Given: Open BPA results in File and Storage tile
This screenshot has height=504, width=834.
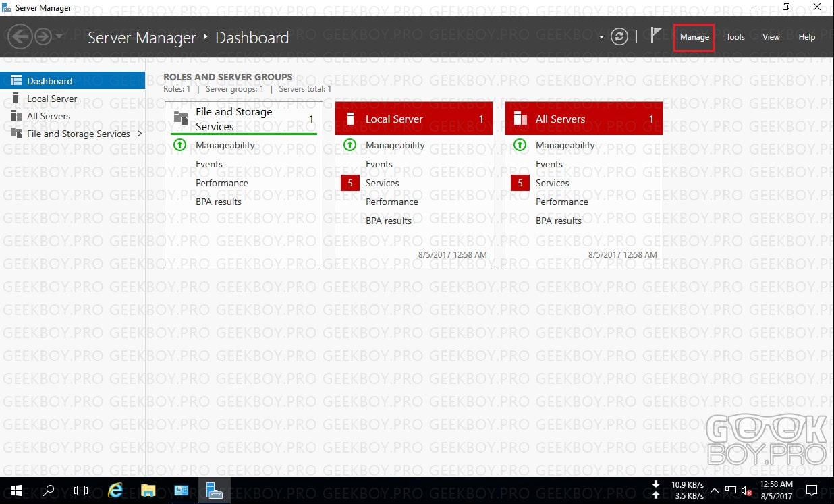Looking at the screenshot, I should [219, 202].
